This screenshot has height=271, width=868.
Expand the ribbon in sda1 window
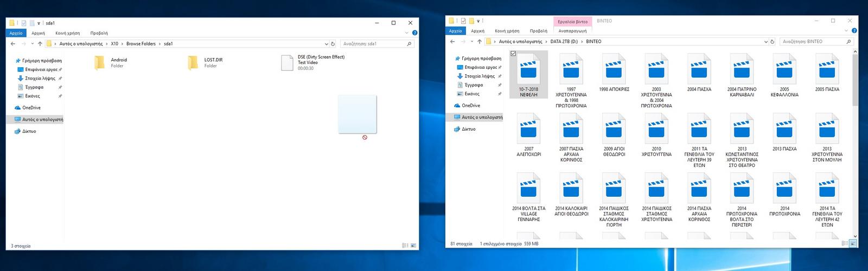pyautogui.click(x=407, y=33)
